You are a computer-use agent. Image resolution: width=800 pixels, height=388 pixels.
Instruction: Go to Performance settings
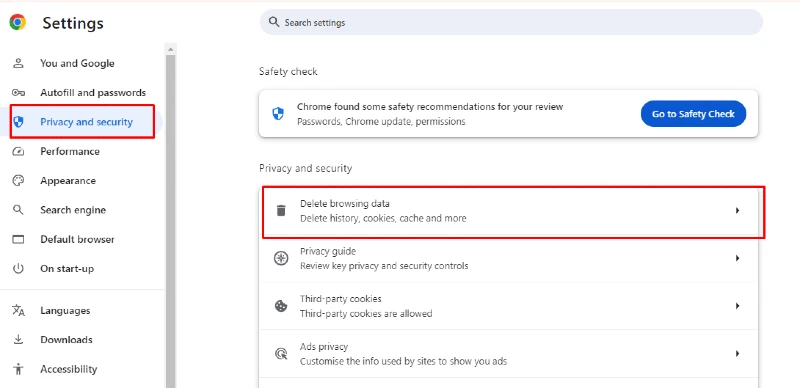[70, 152]
